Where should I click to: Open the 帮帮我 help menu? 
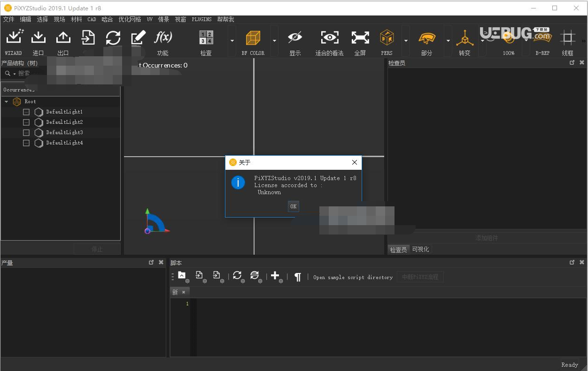click(225, 20)
